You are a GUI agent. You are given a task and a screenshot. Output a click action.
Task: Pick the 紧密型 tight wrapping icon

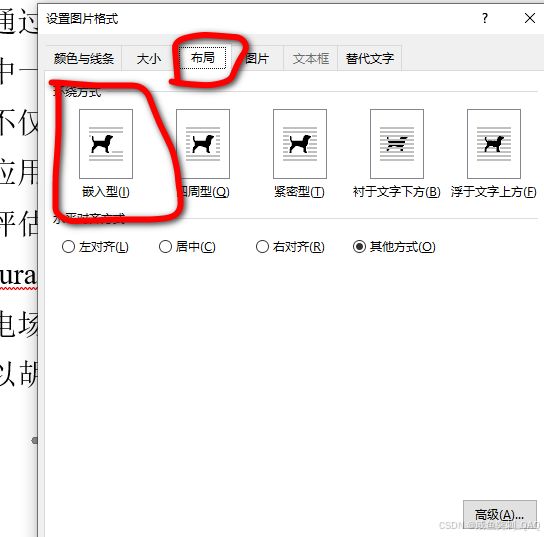click(x=300, y=144)
